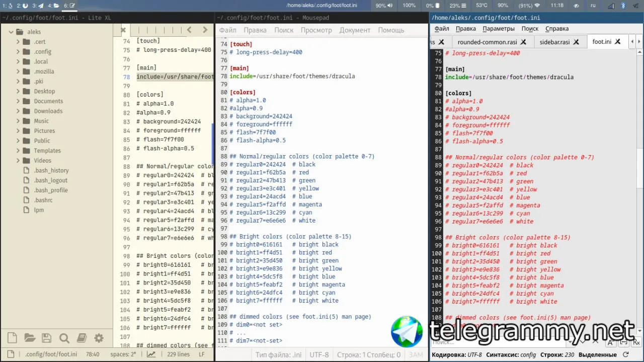Open the command palette book icon in Lite XL
The image size is (644, 362).
(x=82, y=338)
